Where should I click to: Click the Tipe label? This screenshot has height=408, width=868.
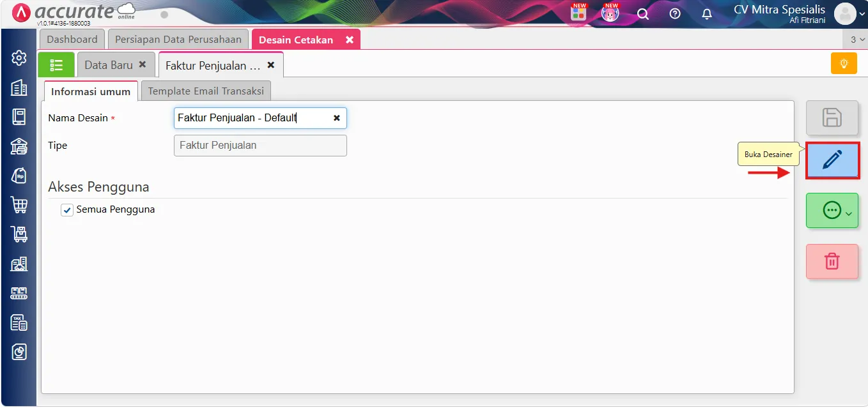[x=58, y=146]
